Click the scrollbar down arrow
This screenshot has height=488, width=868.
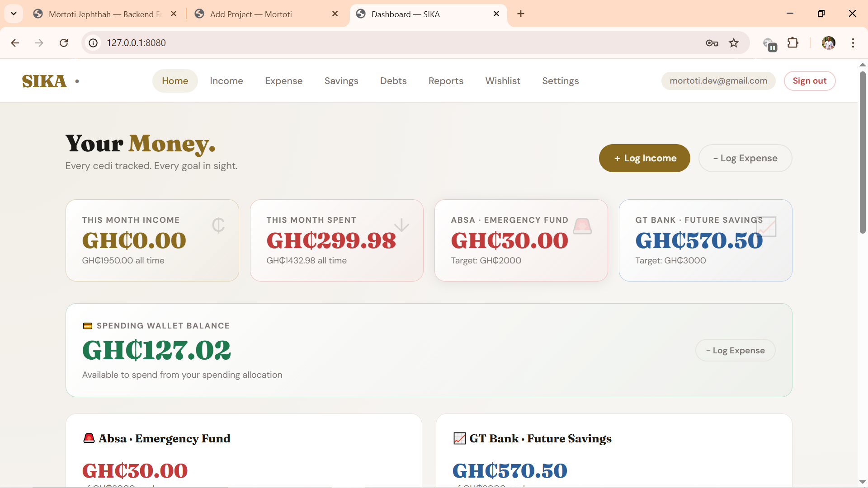[x=863, y=482]
